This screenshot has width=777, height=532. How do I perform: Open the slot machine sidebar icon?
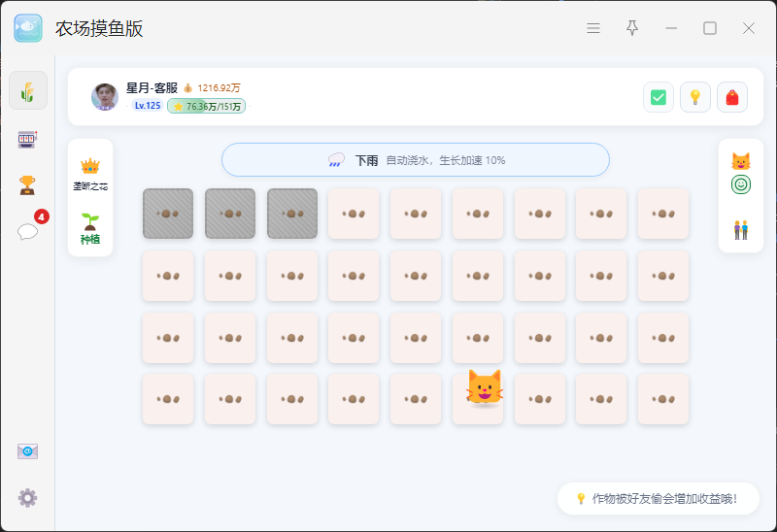28,139
